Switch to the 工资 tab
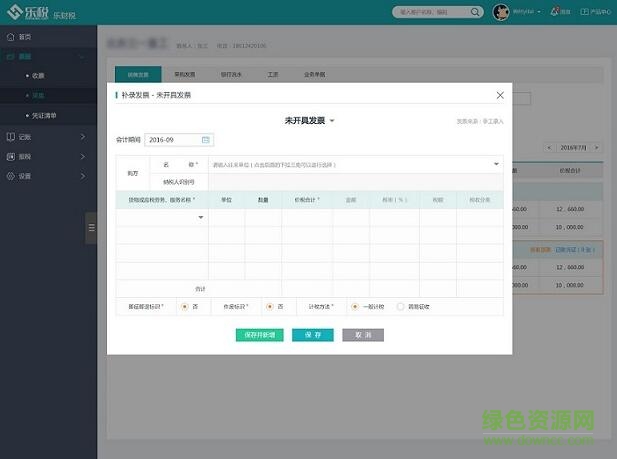This screenshot has height=459, width=617. click(x=273, y=74)
